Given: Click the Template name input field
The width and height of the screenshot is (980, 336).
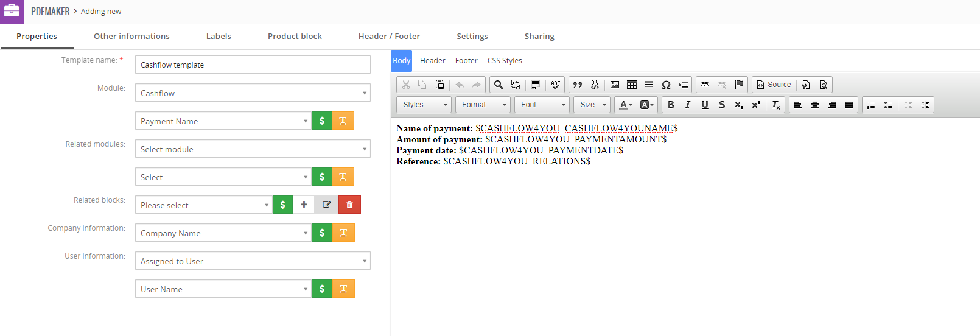Looking at the screenshot, I should click(253, 65).
